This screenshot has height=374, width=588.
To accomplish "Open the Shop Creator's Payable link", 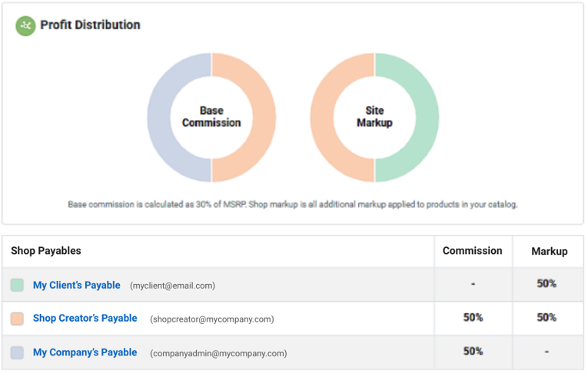I will pos(85,319).
